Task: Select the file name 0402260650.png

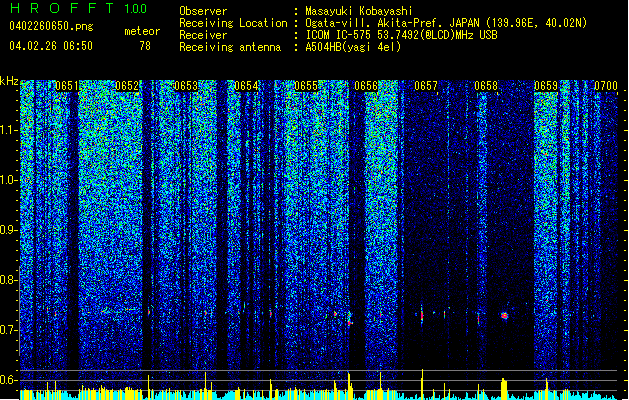Action: click(51, 26)
